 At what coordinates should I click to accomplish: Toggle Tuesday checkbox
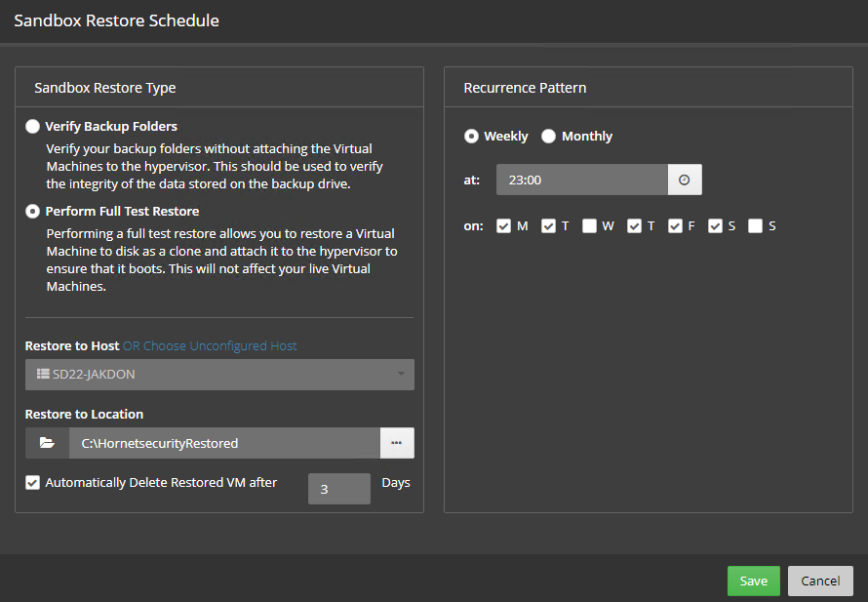coord(549,226)
